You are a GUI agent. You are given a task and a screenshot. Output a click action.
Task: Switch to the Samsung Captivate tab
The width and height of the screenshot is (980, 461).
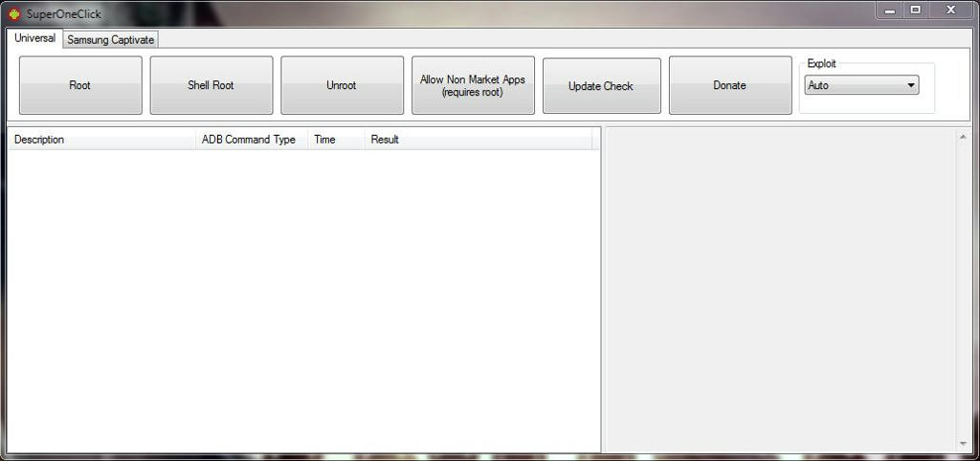click(x=111, y=39)
